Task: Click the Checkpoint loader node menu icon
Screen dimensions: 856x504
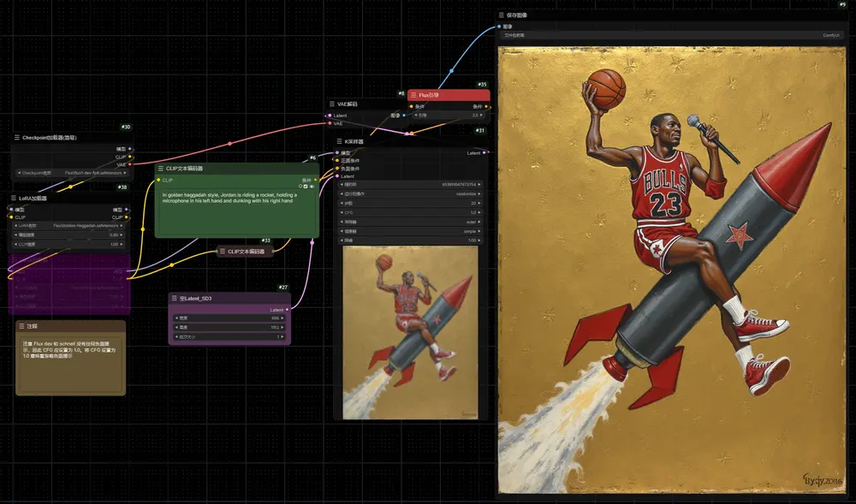Action: click(x=17, y=138)
